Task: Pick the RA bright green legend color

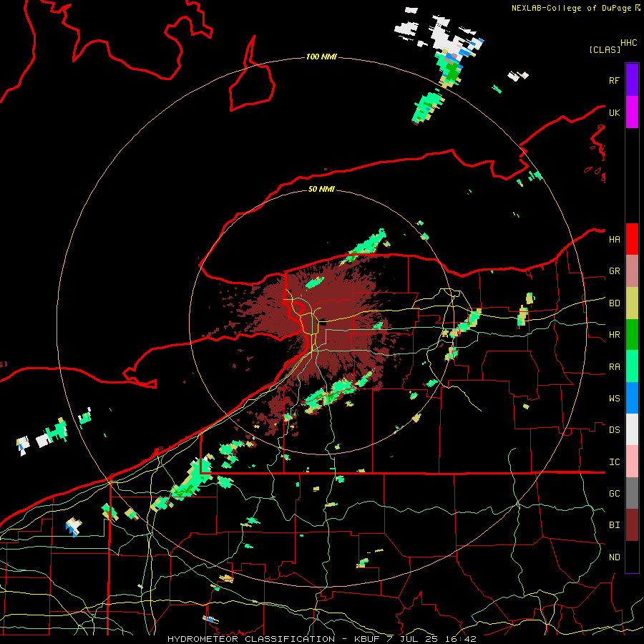Action: coord(632,366)
